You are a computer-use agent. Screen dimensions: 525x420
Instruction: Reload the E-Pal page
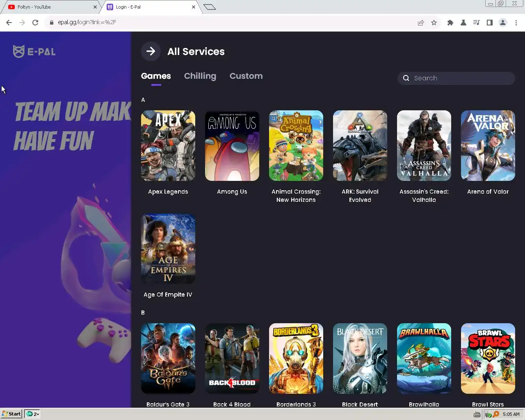35,23
